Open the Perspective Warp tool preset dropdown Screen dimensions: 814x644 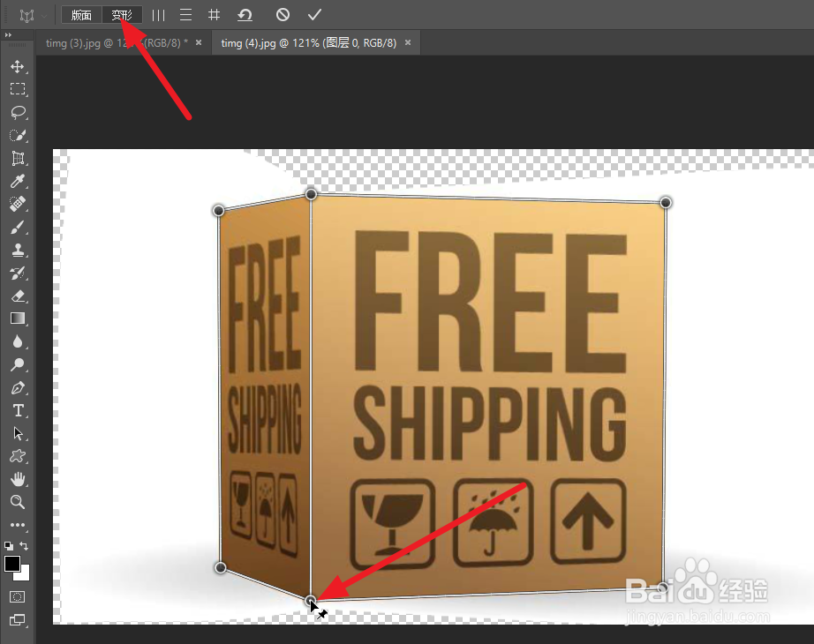tap(43, 16)
